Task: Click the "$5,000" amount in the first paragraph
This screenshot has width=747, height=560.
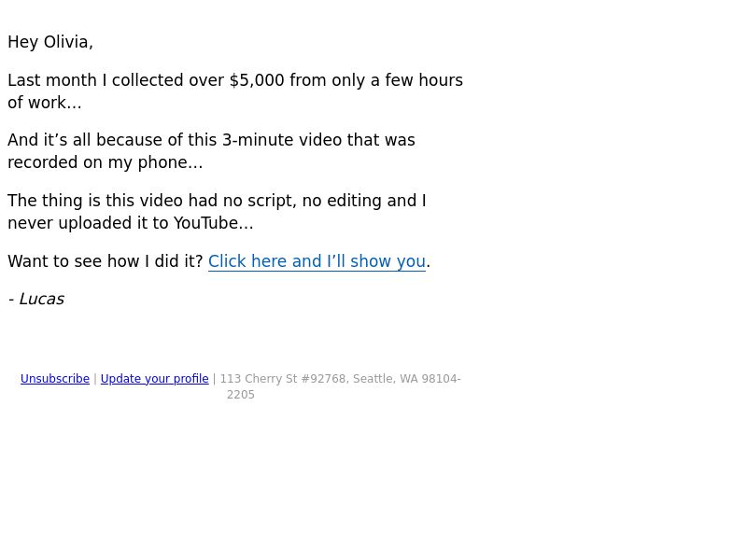Action: coord(257,80)
